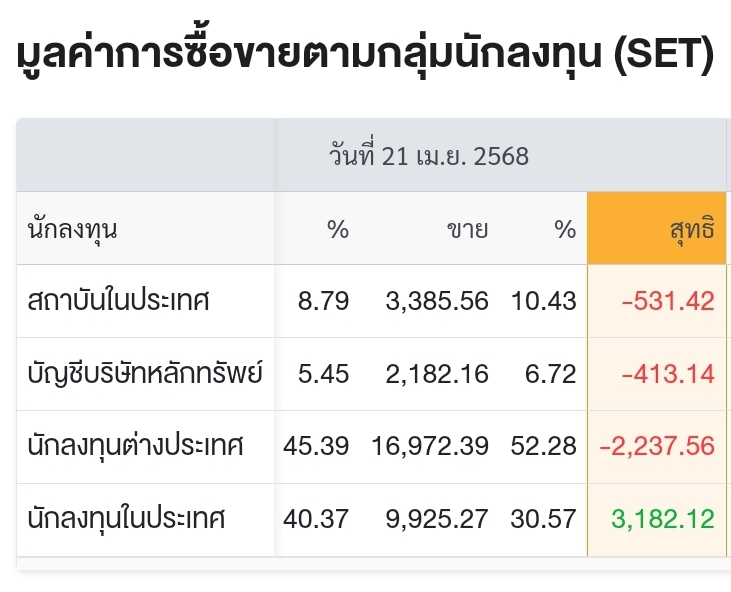This screenshot has height=592, width=731.
Task: Click sell value 9,925.27
Action: click(437, 519)
